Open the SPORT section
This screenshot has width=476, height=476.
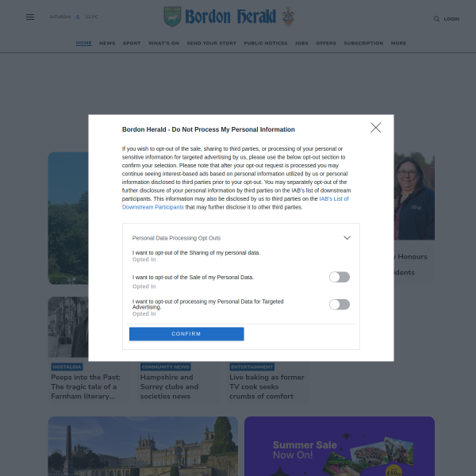coord(132,43)
